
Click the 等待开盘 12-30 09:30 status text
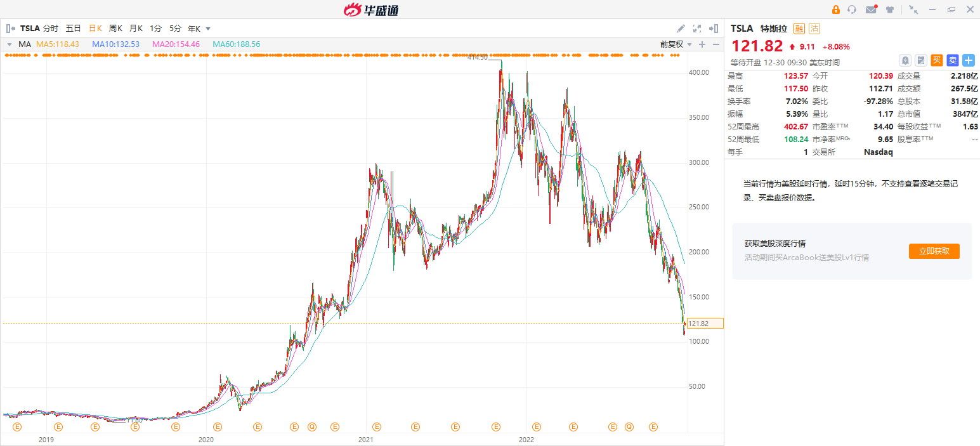[x=785, y=62]
